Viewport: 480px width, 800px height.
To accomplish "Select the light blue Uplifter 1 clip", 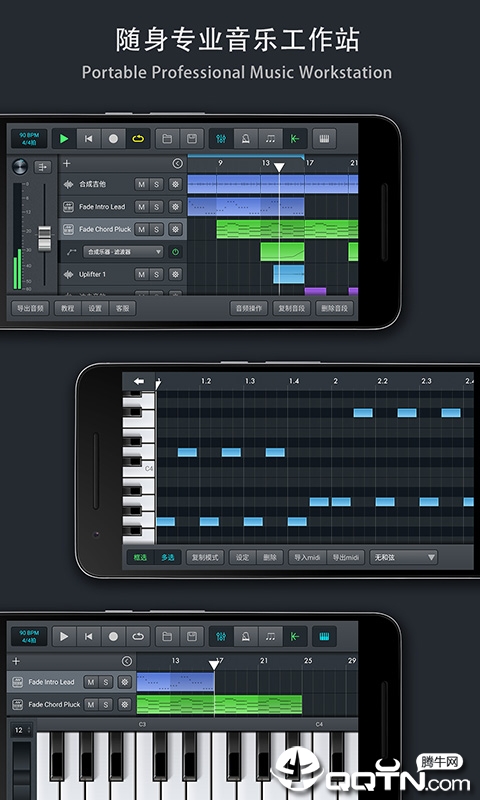I will 289,274.
